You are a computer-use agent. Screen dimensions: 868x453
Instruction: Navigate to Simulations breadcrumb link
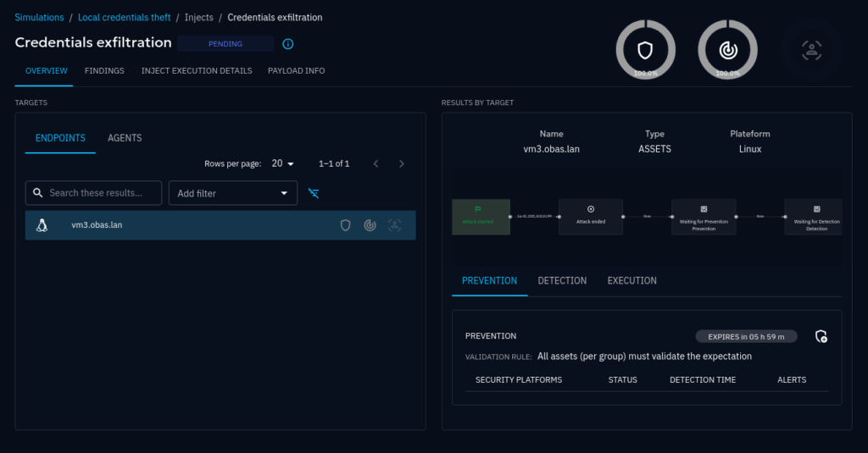[x=39, y=17]
